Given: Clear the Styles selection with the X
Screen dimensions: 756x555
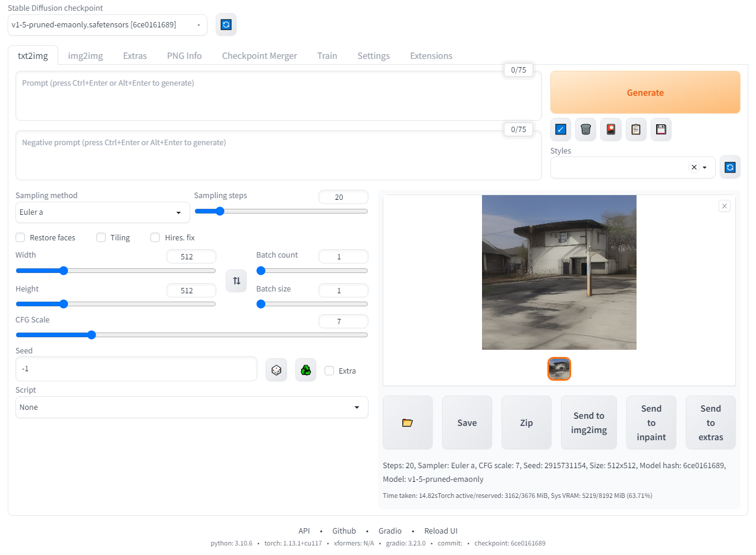Looking at the screenshot, I should tap(694, 168).
